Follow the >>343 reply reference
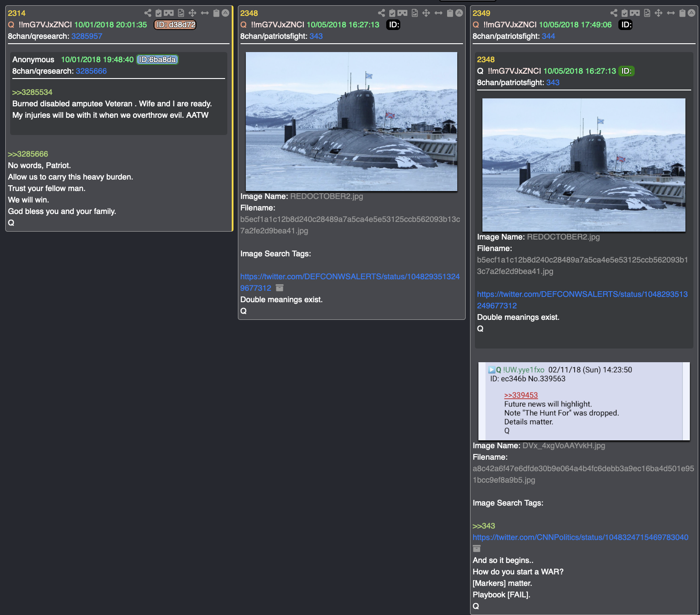This screenshot has width=700, height=615. (484, 526)
